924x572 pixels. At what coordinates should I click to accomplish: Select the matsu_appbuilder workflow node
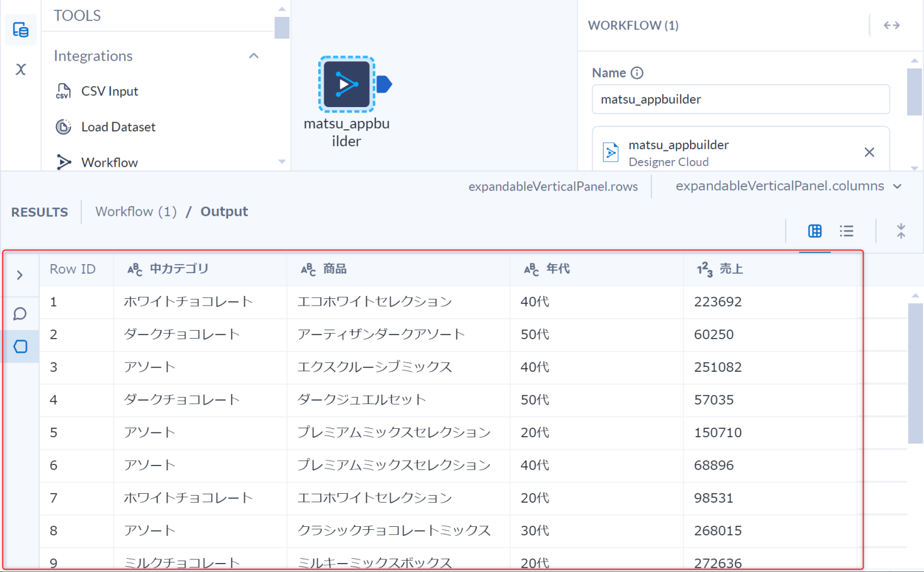346,84
